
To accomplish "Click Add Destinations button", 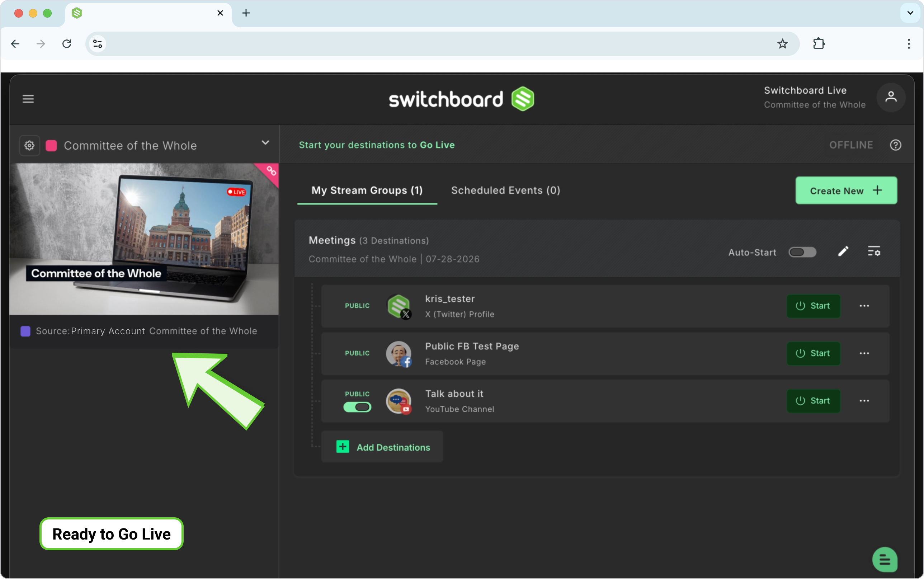I will click(x=382, y=447).
